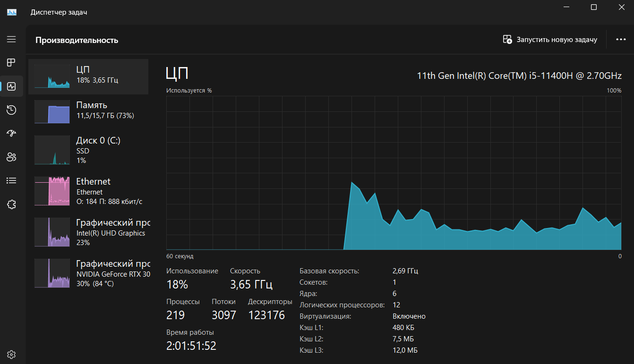The height and width of the screenshot is (364, 634).
Task: Select the Диск 0 (C:) item
Action: pyautogui.click(x=88, y=150)
